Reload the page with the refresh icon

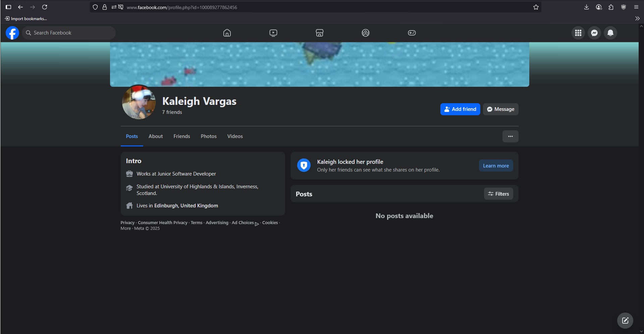coord(45,7)
